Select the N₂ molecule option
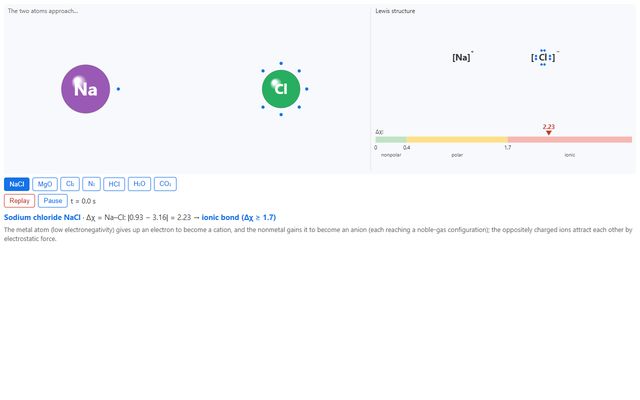This screenshot has height=400, width=640. pos(91,184)
